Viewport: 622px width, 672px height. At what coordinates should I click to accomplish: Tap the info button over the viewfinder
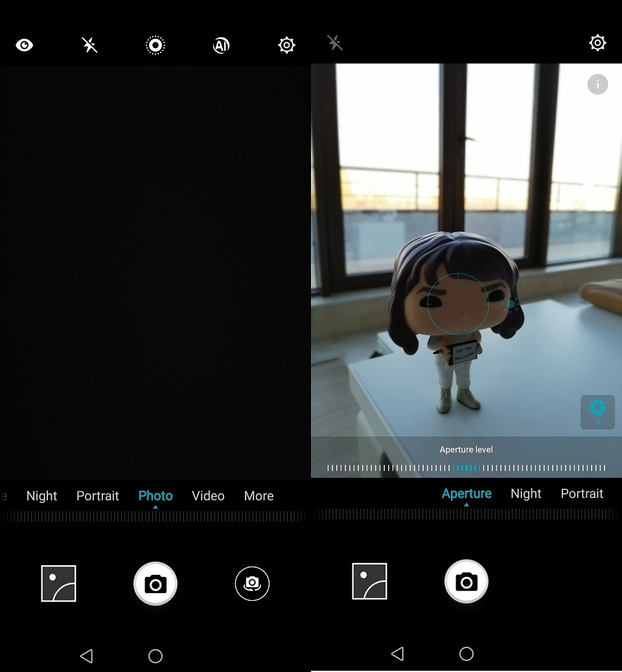pyautogui.click(x=597, y=84)
